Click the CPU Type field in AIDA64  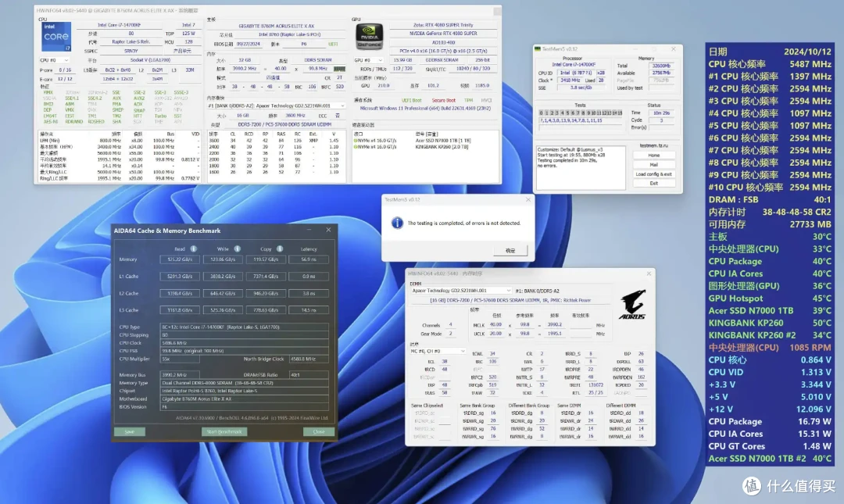(x=245, y=327)
